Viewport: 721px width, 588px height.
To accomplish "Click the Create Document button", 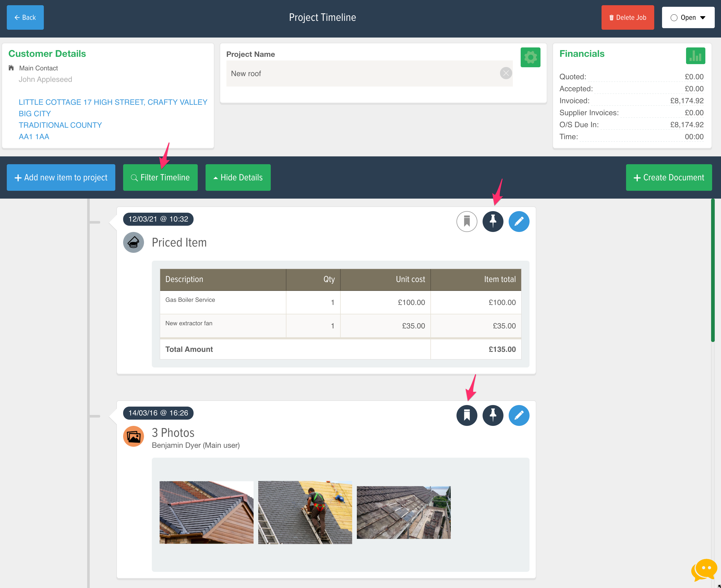I will [x=669, y=177].
